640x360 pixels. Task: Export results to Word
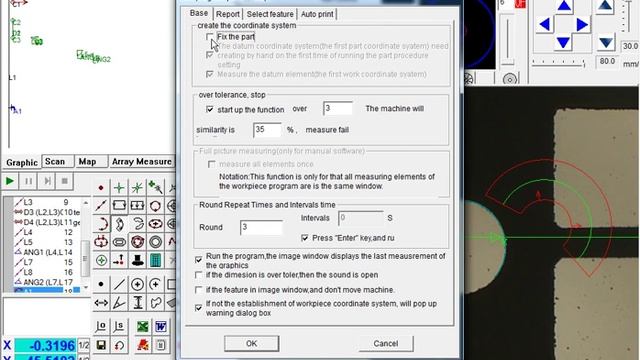[x=160, y=327]
